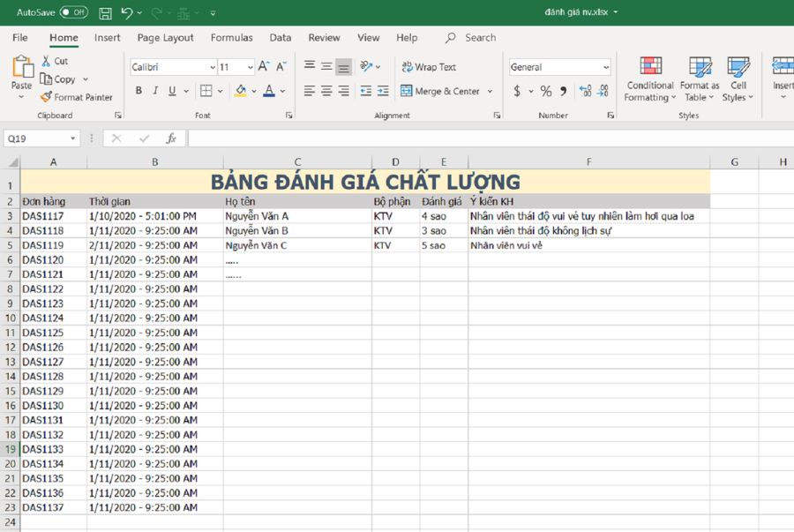Click the Increase Decimal icon
794x532 pixels.
tap(586, 91)
